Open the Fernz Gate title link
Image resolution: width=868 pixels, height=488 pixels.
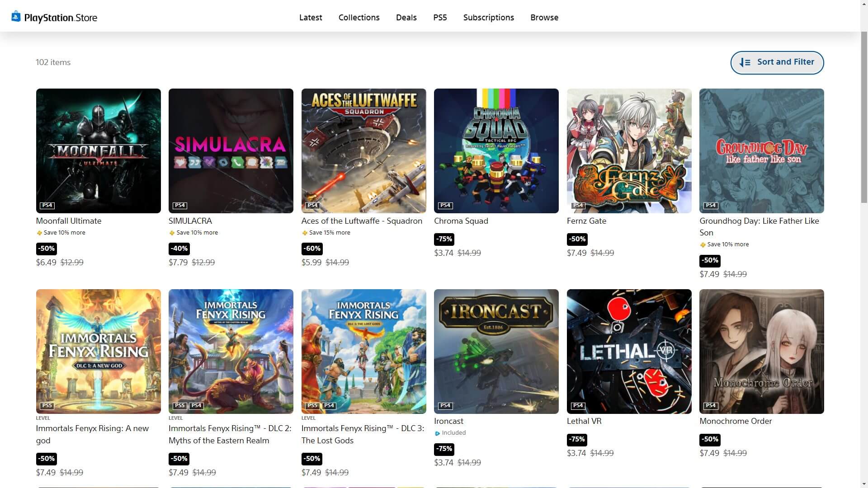click(586, 221)
